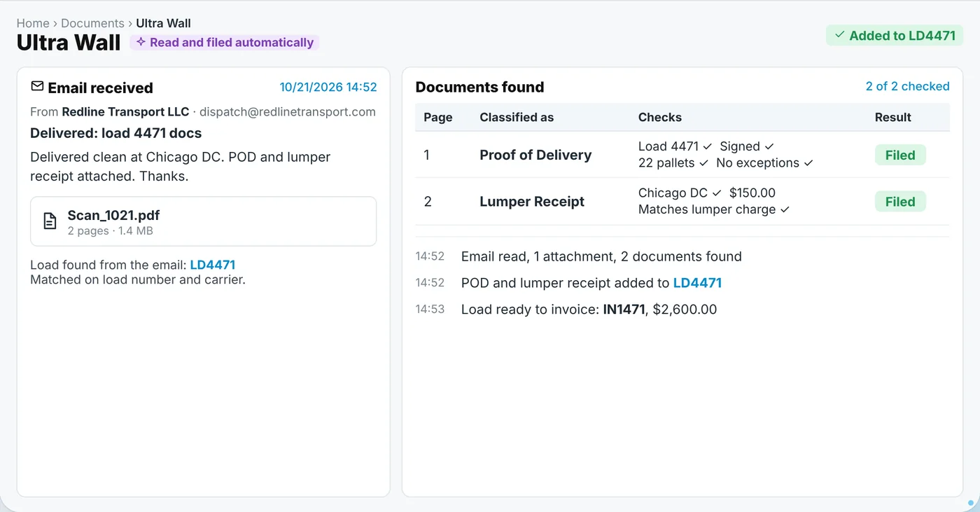Open the Scan_1021.pdf attachment card
Viewport: 980px width, 512px height.
tap(203, 221)
